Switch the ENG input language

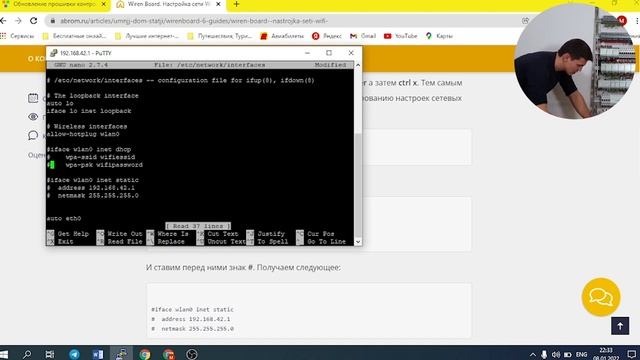[581, 354]
